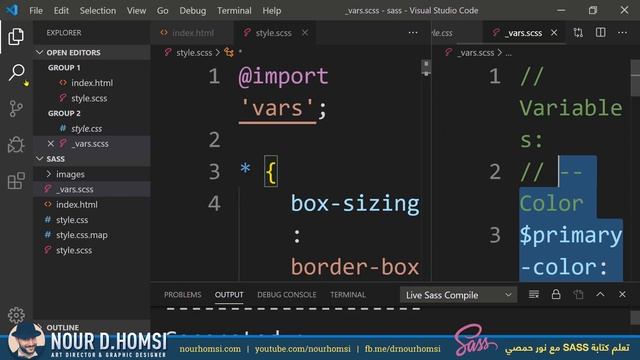640x360 pixels.
Task: Open the Search view in activity bar
Action: coord(16,73)
